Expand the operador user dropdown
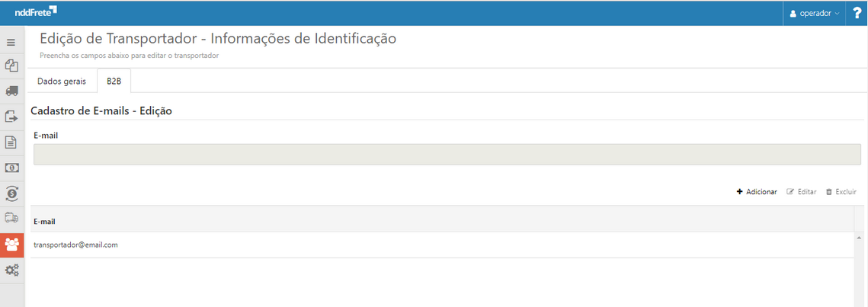Viewport: 868px width, 307px height. 814,13
